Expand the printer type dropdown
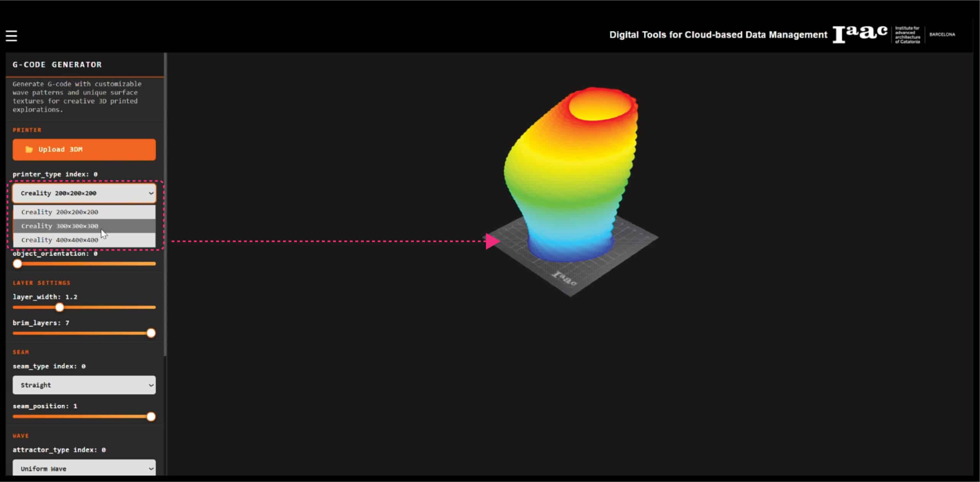The width and height of the screenshot is (980, 482). 84,193
